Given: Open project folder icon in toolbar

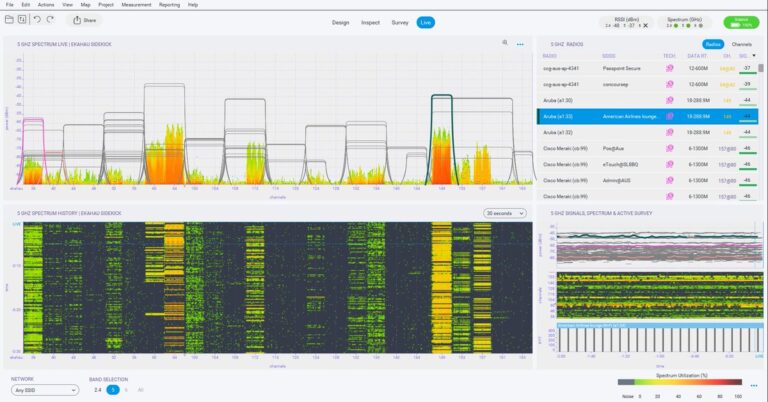Looking at the screenshot, I should pyautogui.click(x=9, y=20).
